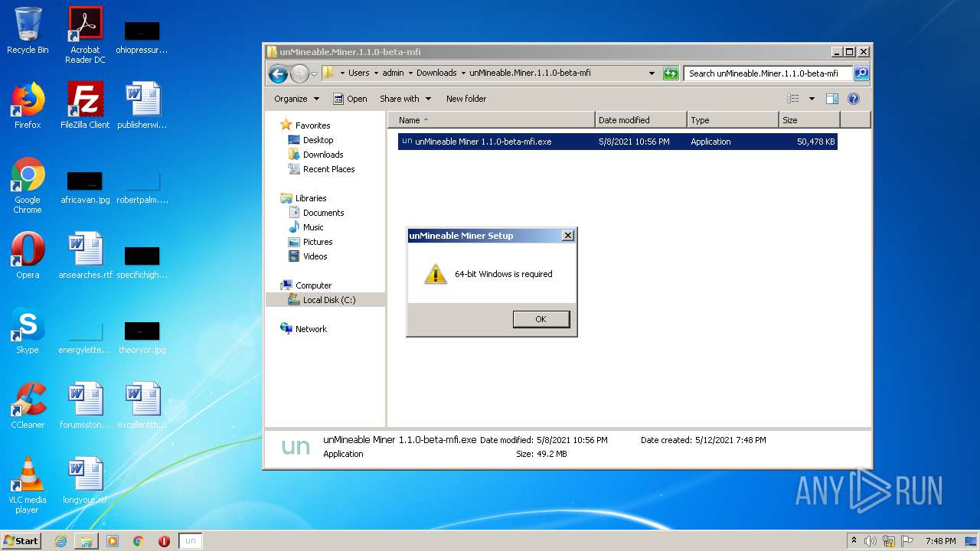
Task: Open recent pages dropdown arrow
Action: coord(314,74)
